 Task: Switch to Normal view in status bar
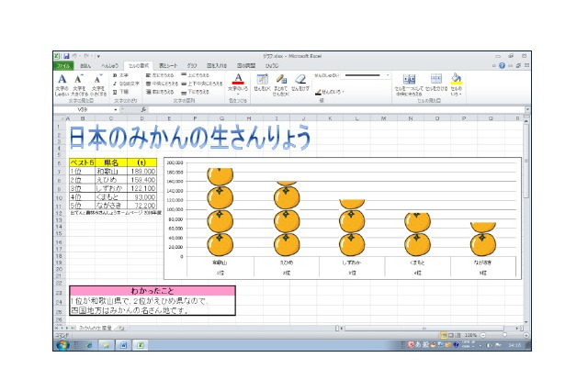coord(444,335)
